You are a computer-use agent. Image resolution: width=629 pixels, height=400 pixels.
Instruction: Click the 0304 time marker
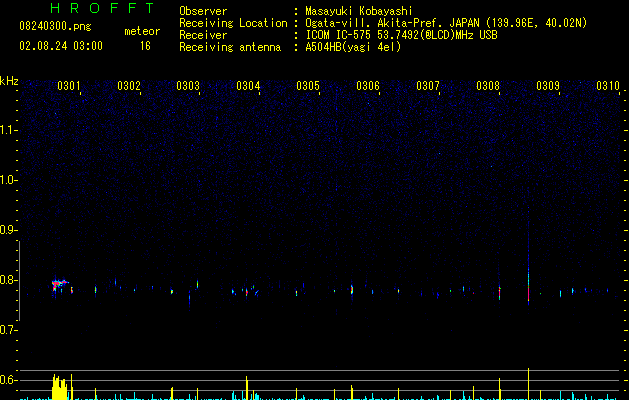pyautogui.click(x=248, y=86)
